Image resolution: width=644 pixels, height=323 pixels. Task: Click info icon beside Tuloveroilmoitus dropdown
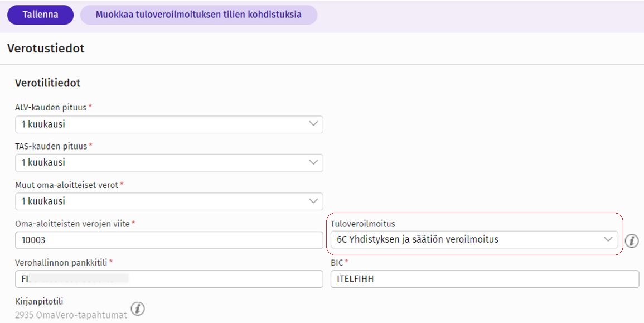click(631, 241)
